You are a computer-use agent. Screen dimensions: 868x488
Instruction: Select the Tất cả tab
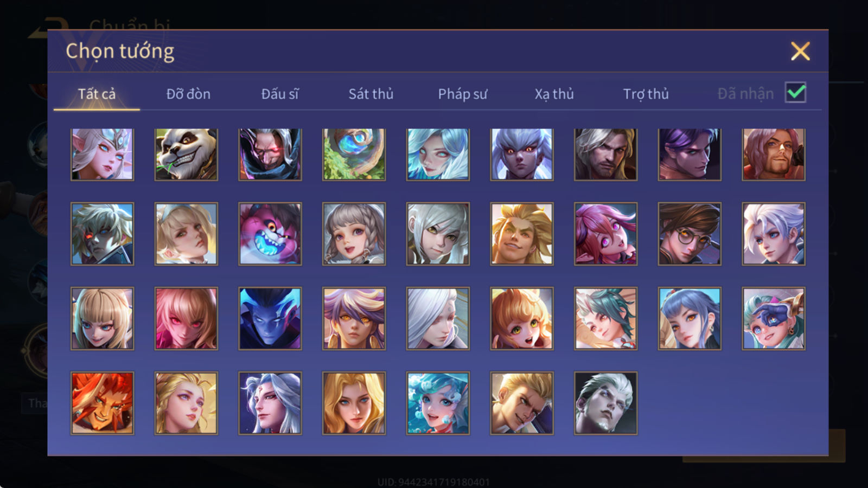pos(97,94)
